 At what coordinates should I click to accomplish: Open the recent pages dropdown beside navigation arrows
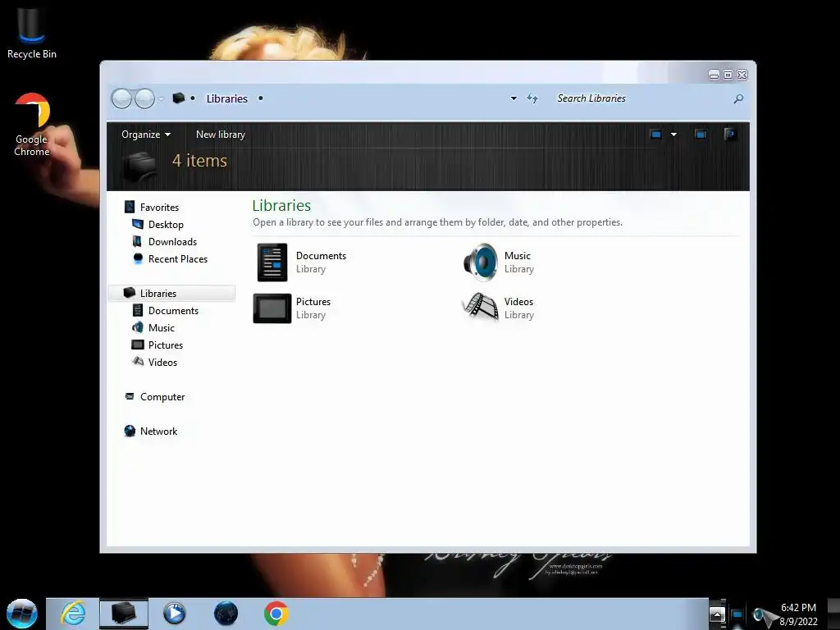pyautogui.click(x=161, y=99)
